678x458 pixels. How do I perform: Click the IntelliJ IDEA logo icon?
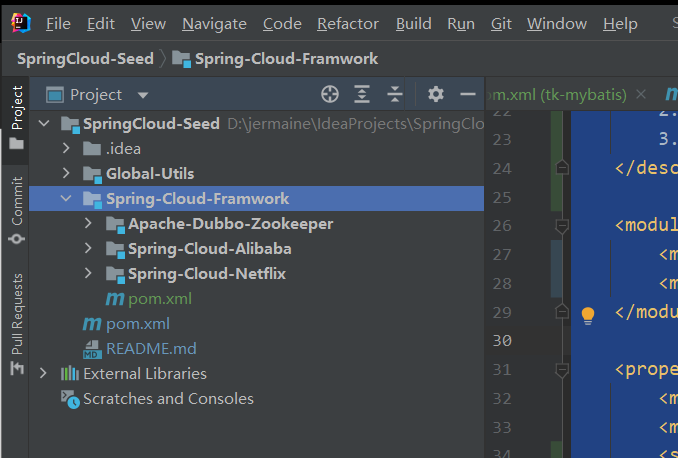(x=20, y=23)
